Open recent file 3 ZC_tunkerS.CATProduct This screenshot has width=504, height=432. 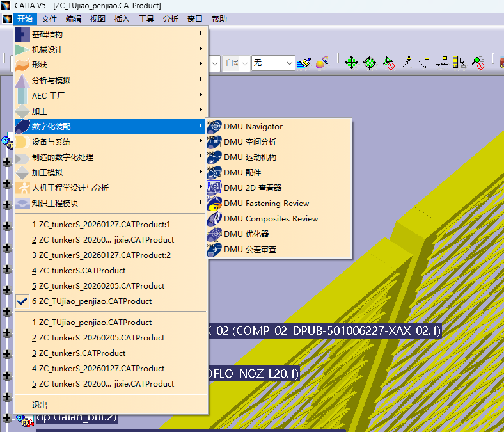click(x=110, y=353)
